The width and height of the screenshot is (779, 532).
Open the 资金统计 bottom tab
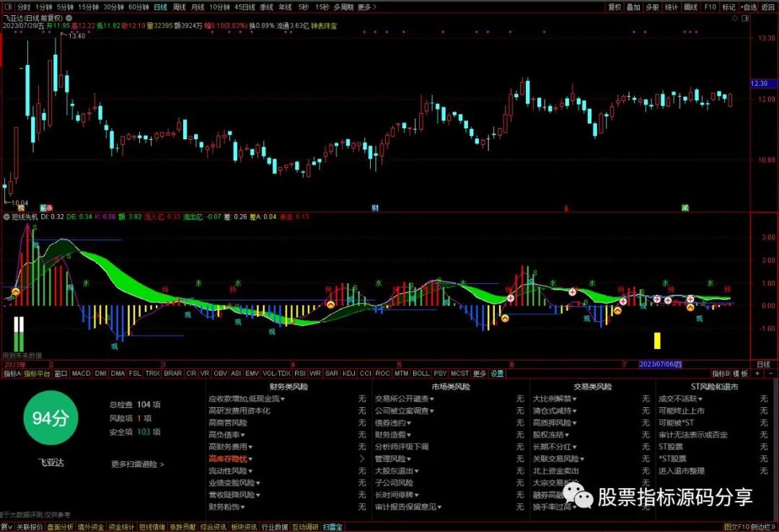point(121,527)
